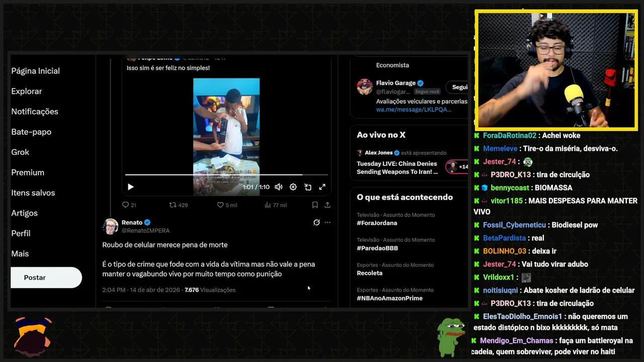Open trending topic Recoleta
The height and width of the screenshot is (362, 644).
[369, 274]
